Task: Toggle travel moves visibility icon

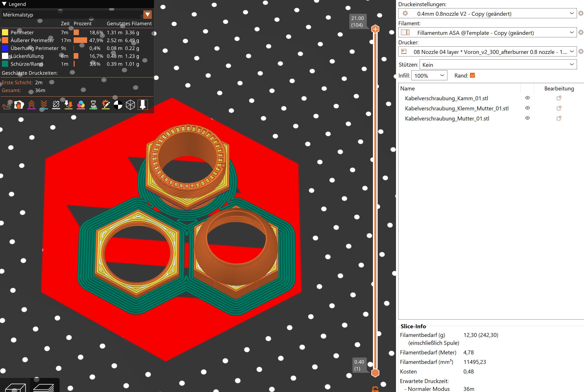Action: click(7, 105)
